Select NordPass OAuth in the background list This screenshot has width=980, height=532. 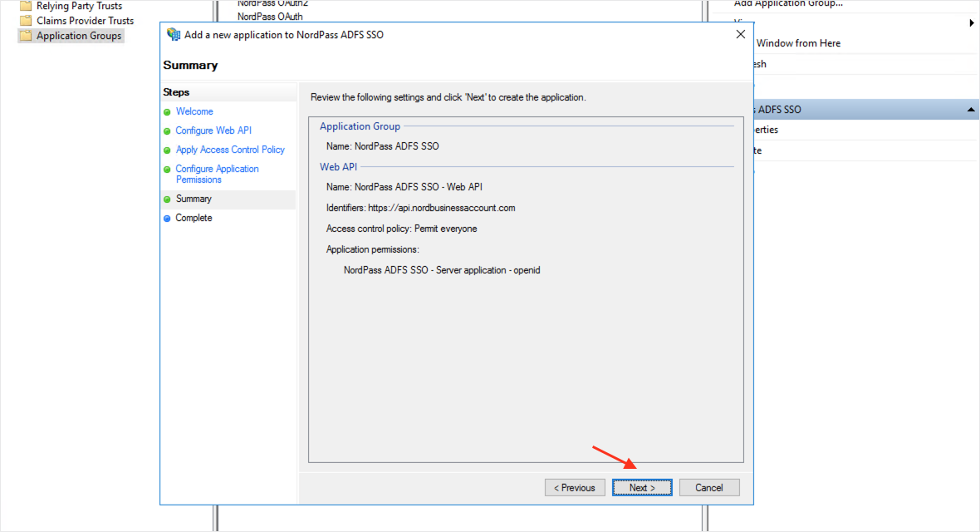(x=270, y=17)
